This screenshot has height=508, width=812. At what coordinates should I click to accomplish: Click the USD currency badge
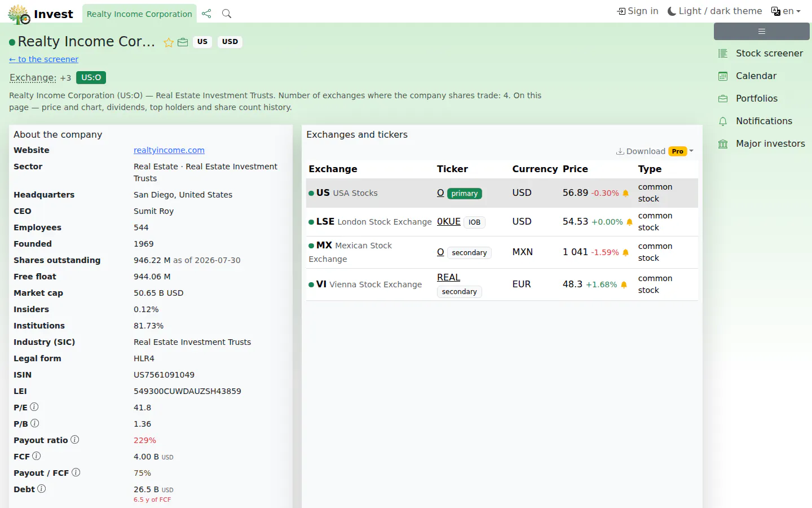[x=230, y=42]
